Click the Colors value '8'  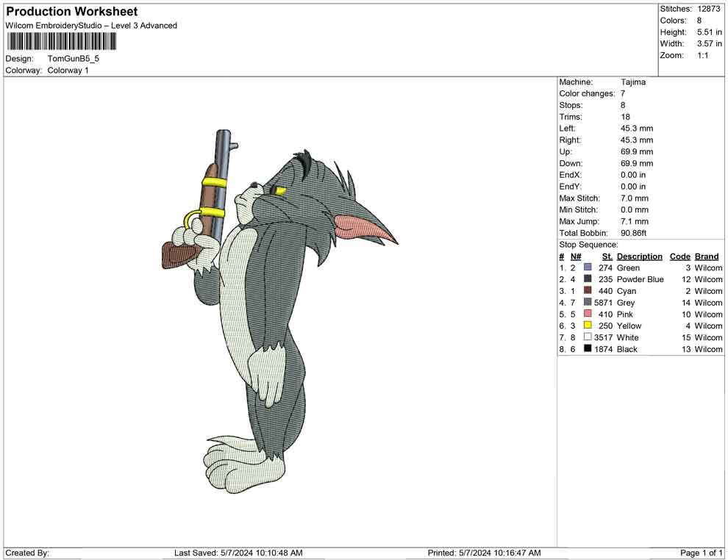pos(699,21)
